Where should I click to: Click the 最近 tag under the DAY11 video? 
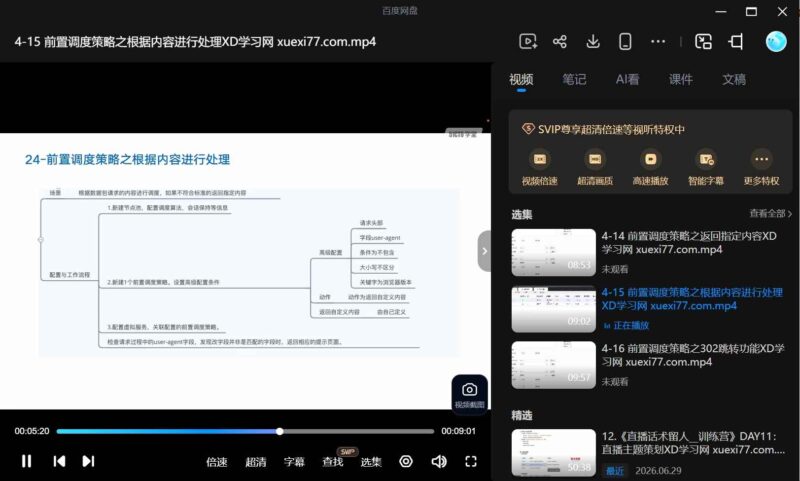click(615, 470)
